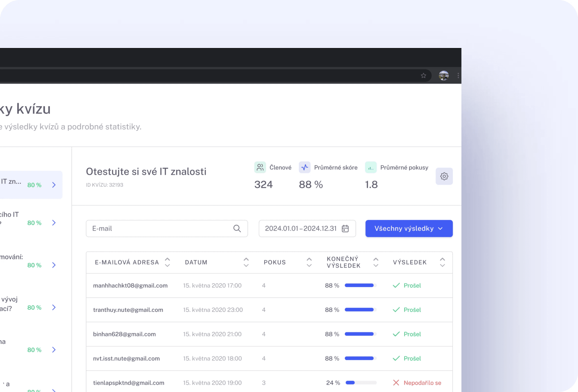Screen dimensions: 578x392
Task: Click the Členové members icon
Action: pos(260,167)
